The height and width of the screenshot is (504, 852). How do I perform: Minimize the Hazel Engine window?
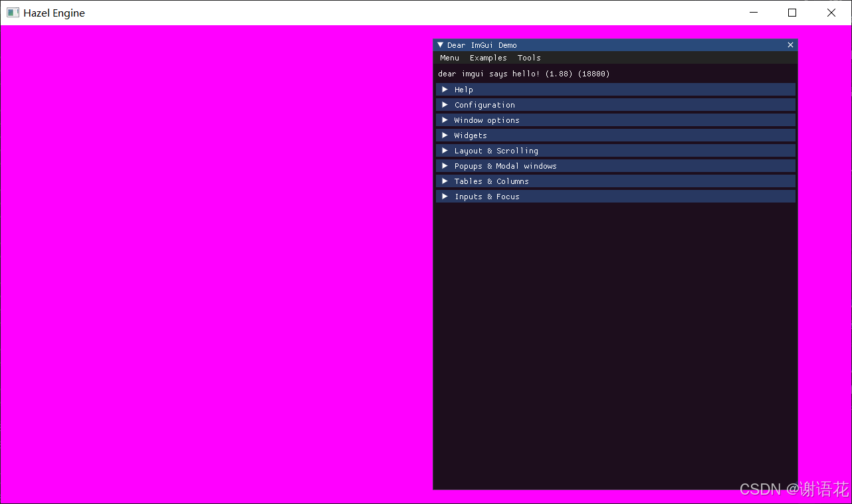(x=753, y=13)
